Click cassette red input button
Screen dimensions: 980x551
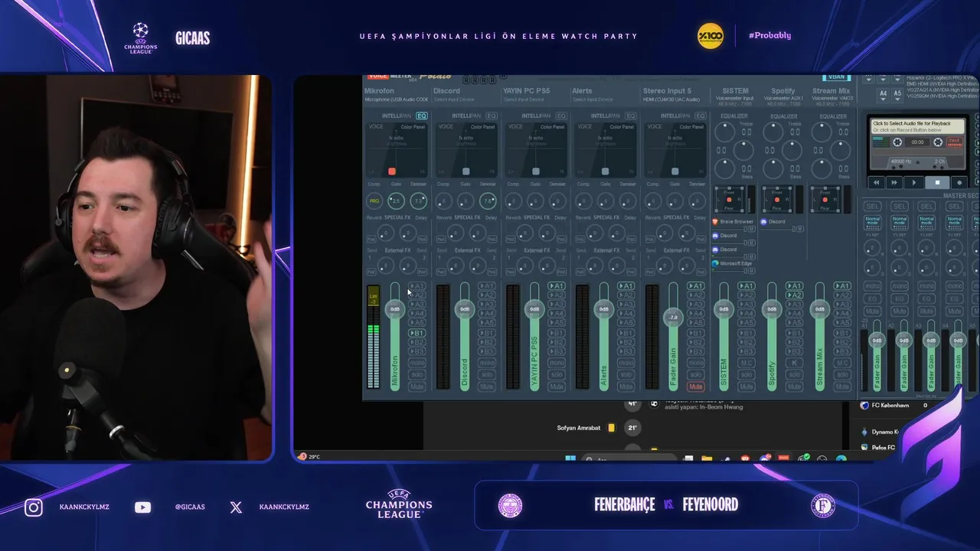click(954, 142)
